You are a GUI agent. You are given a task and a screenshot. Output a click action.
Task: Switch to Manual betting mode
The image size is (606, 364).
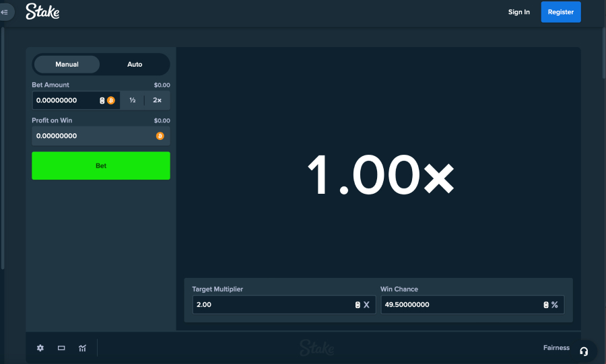(x=67, y=65)
